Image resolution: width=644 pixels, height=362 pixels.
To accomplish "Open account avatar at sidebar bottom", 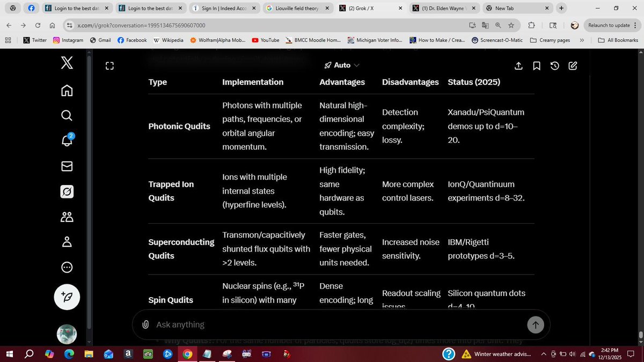I will [67, 335].
